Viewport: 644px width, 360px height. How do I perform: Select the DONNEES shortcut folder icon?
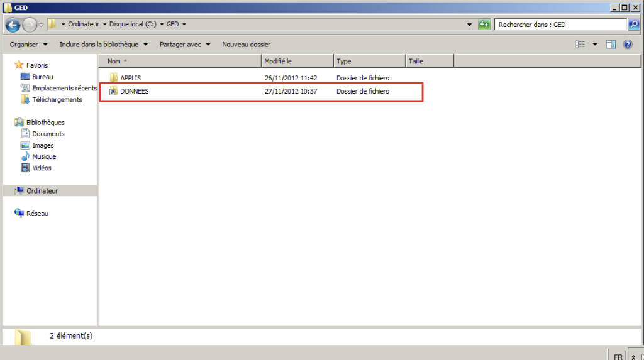click(x=113, y=92)
